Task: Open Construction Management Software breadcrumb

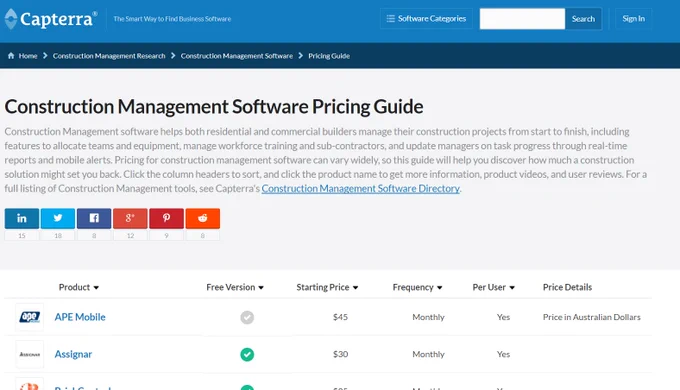Action: click(237, 56)
